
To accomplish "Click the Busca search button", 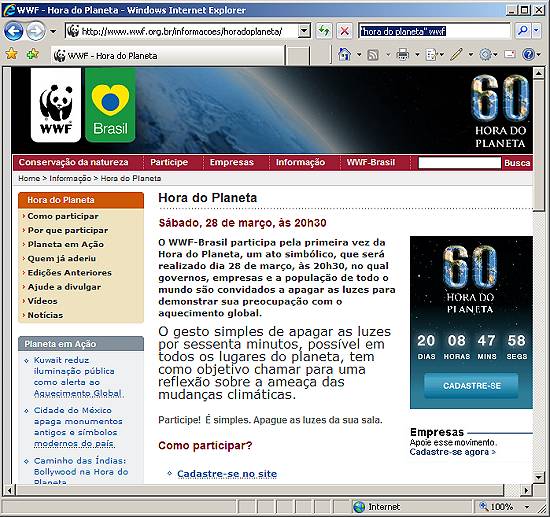I will [x=517, y=163].
